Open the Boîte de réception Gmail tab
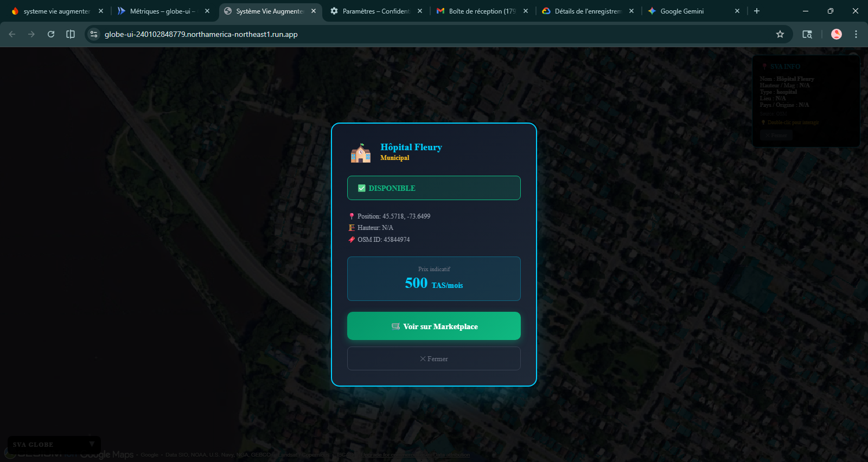868x462 pixels. point(480,11)
